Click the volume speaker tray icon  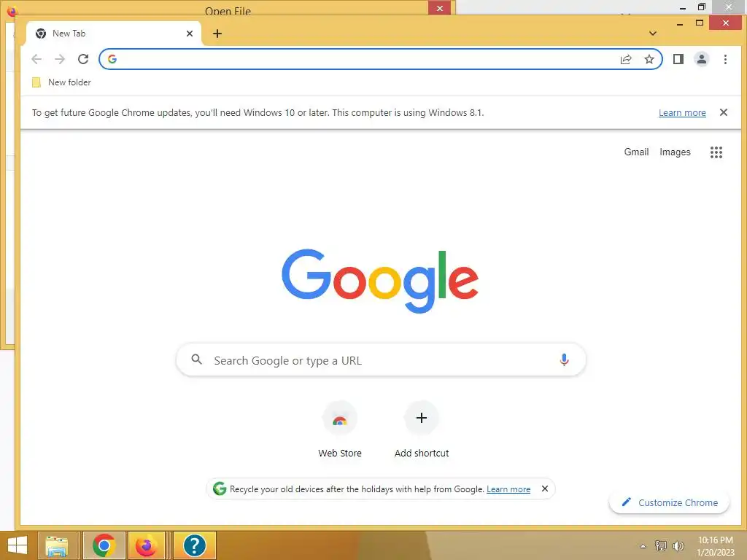point(678,545)
